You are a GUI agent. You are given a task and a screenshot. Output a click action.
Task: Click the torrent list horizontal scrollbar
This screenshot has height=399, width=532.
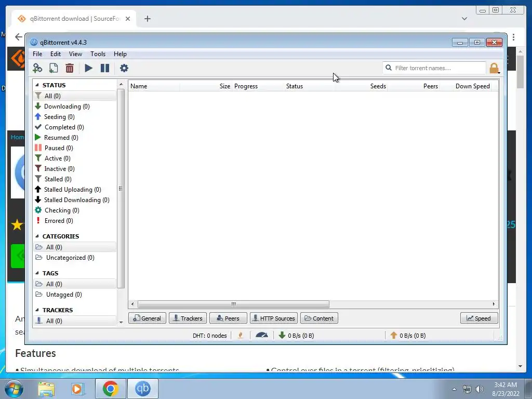point(233,304)
